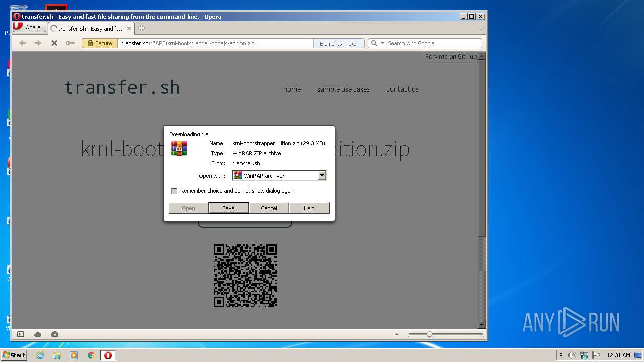The height and width of the screenshot is (362, 644).
Task: Click the disabled Open button
Action: coord(188,208)
